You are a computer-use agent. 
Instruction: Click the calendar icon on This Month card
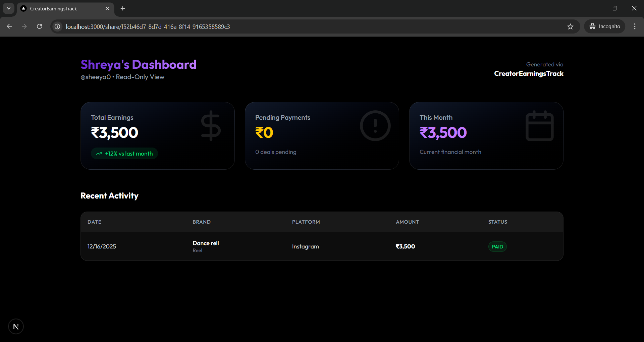coord(539,125)
